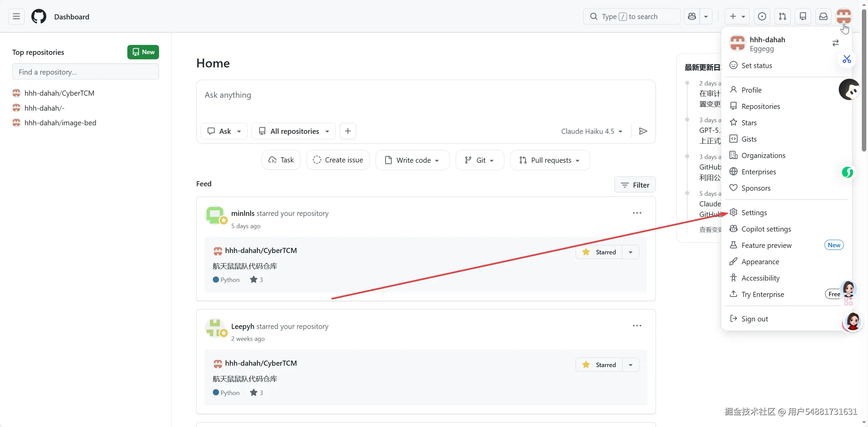This screenshot has width=868, height=427.
Task: Click the Find a repository field
Action: (85, 72)
